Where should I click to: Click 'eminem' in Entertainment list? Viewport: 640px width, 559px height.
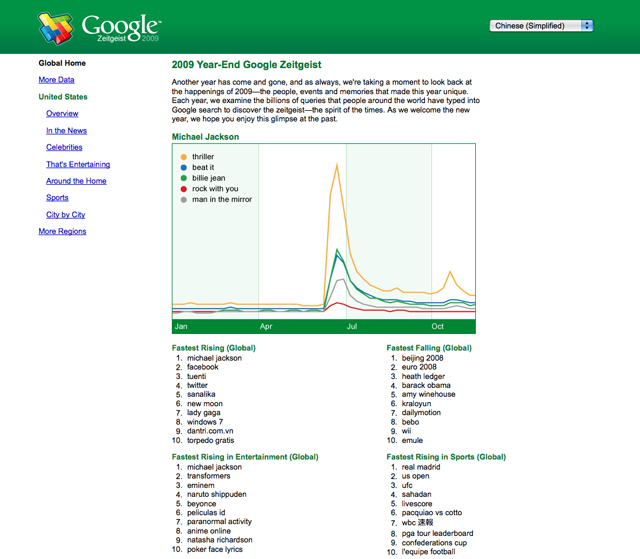[x=201, y=485]
